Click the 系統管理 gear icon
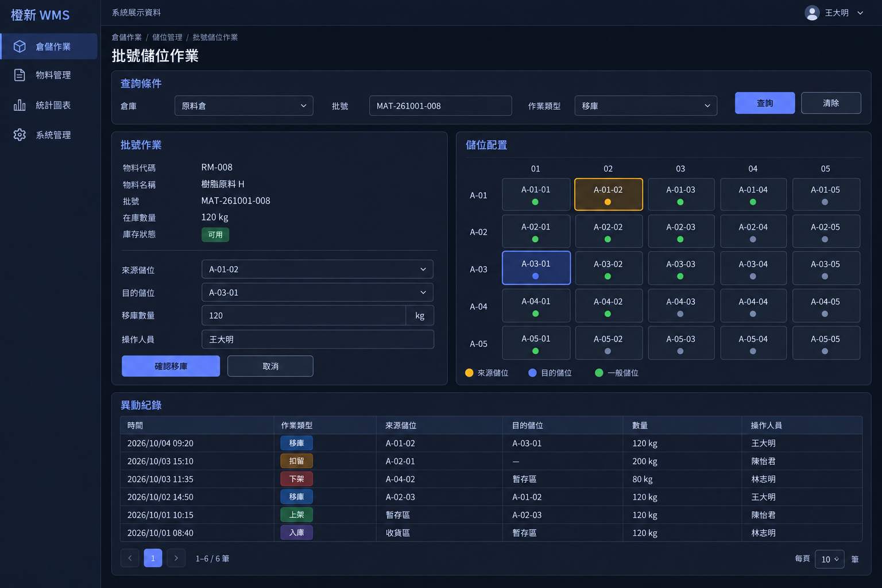Screen dimensions: 882x588 pyautogui.click(x=20, y=135)
